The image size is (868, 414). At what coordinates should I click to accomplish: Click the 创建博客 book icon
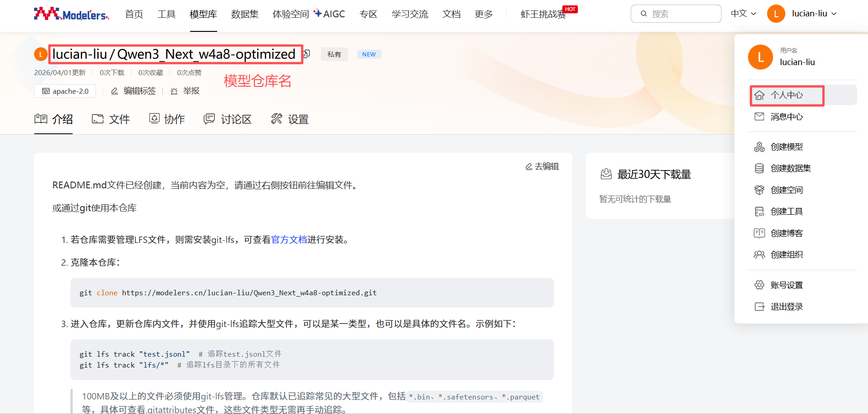coord(759,233)
